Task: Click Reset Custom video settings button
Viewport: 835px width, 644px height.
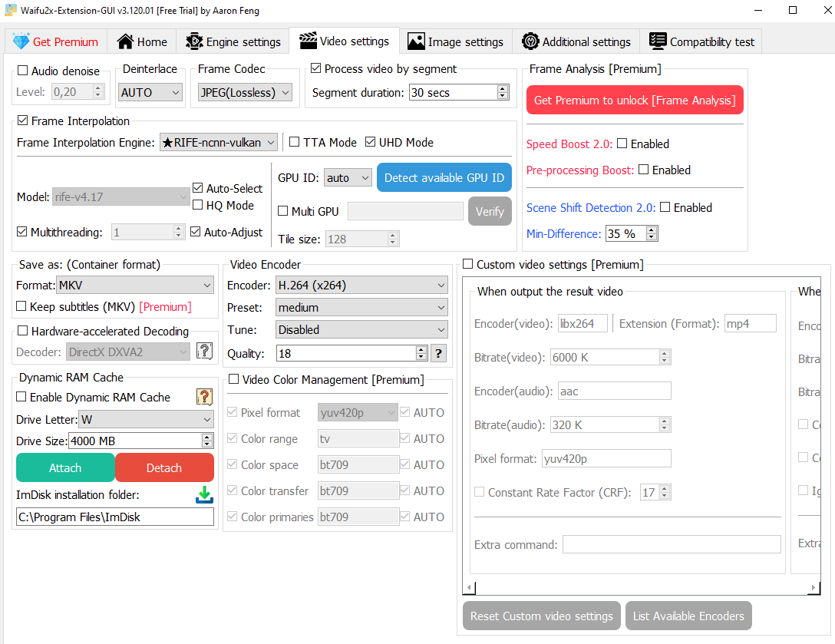Action: (x=542, y=616)
